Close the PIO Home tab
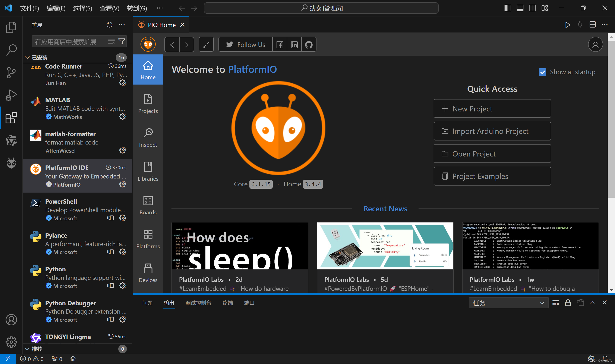The image size is (615, 364). (182, 25)
